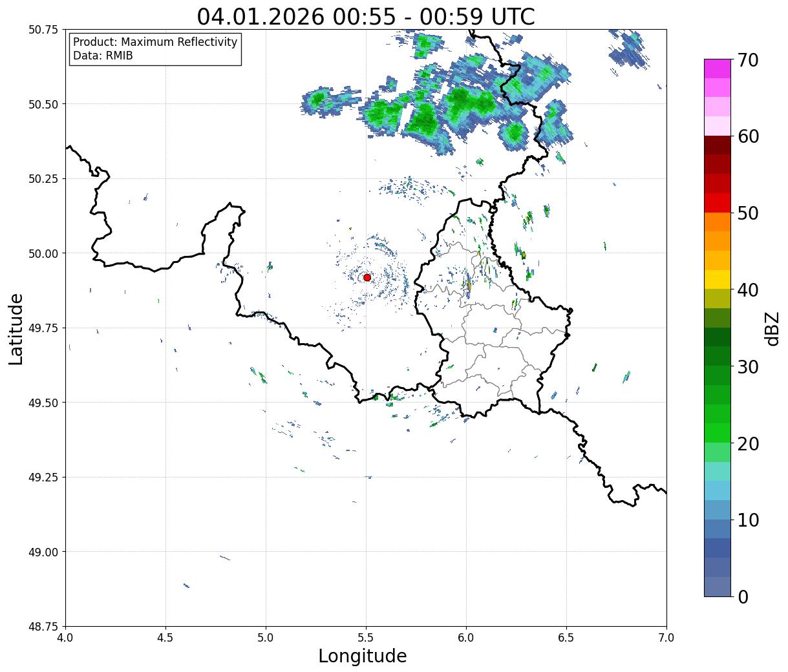
Task: Click the colorbar tick label 0
Action: (x=742, y=596)
